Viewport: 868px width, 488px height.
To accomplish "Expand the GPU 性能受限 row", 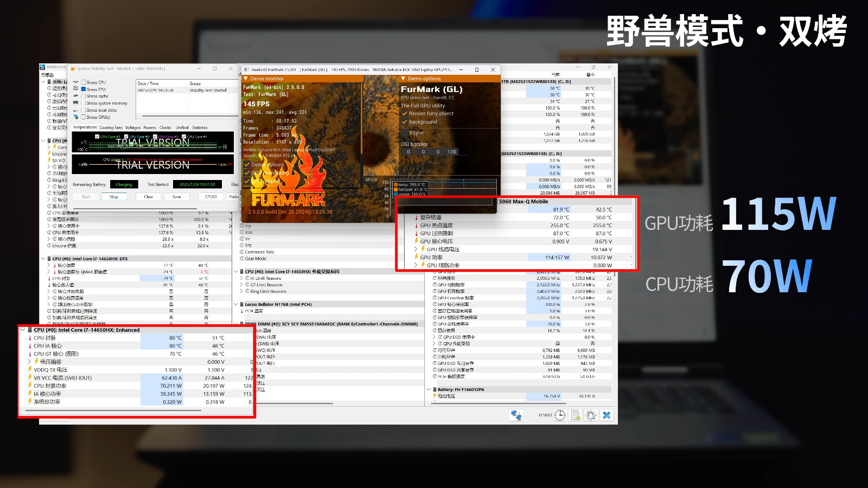I will (435, 344).
